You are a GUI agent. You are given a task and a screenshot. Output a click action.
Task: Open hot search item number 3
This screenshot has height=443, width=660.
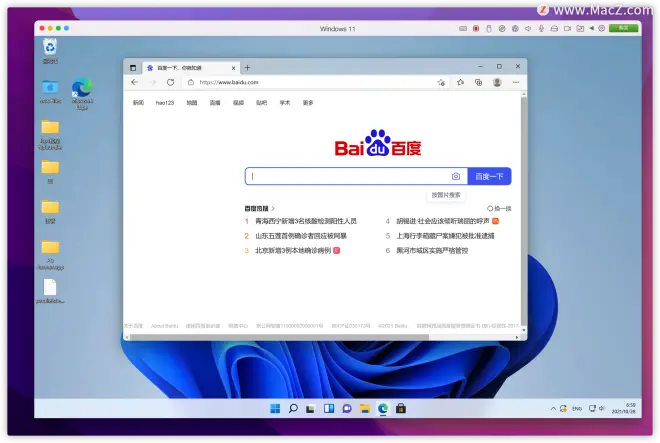[293, 251]
